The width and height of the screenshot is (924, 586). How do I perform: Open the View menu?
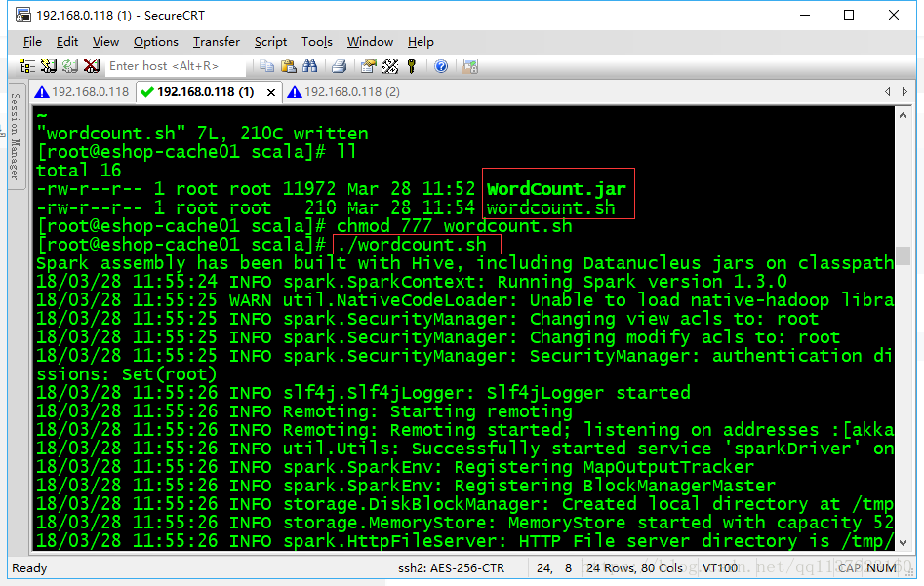click(x=105, y=42)
